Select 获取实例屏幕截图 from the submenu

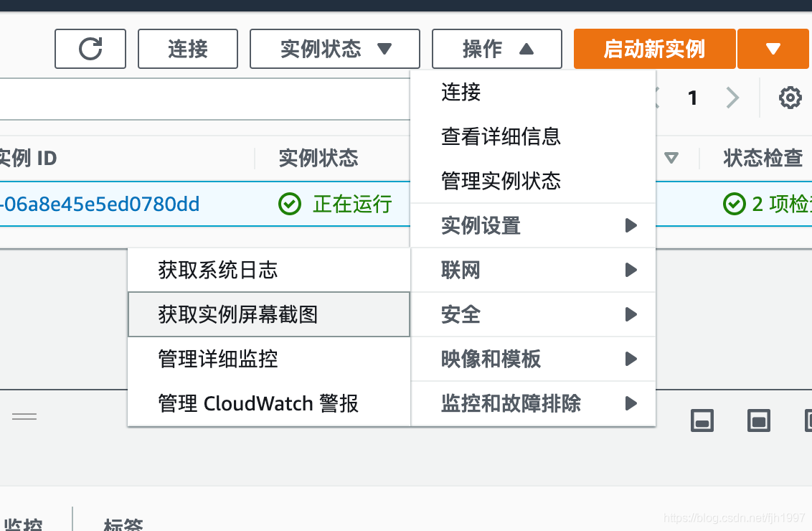coord(268,314)
